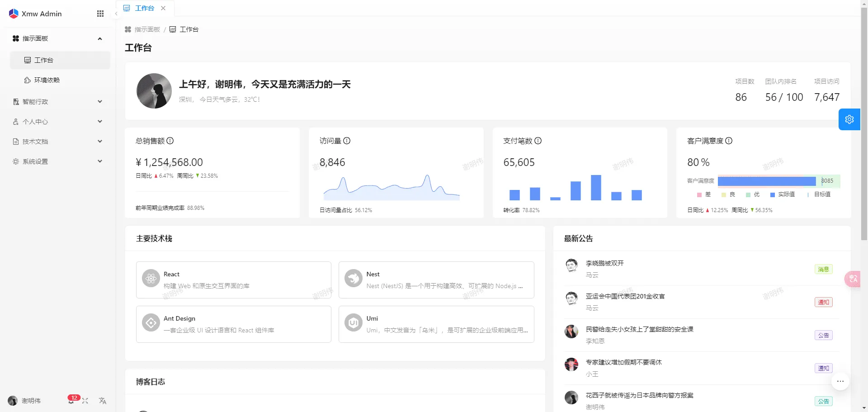
Task: Click the 博客日志 section heading
Action: pos(151,382)
